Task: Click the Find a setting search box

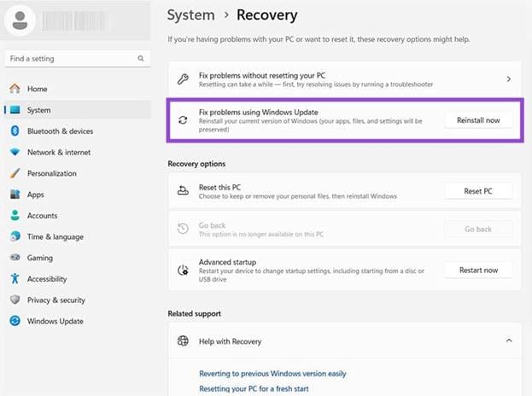Action: (x=71, y=59)
